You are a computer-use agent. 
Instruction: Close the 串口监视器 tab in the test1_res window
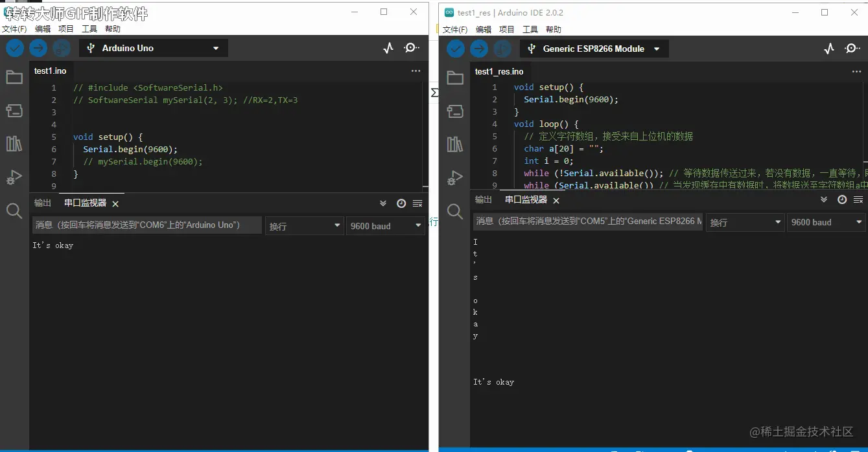click(x=556, y=201)
